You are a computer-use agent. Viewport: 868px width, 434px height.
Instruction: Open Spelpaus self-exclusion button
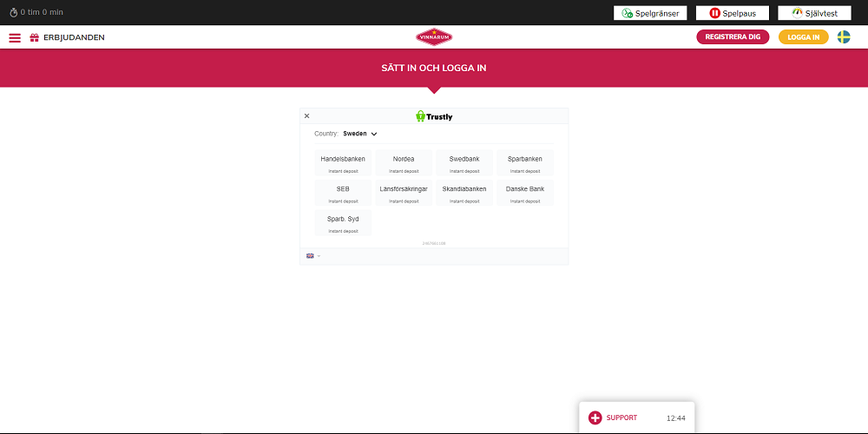point(732,13)
